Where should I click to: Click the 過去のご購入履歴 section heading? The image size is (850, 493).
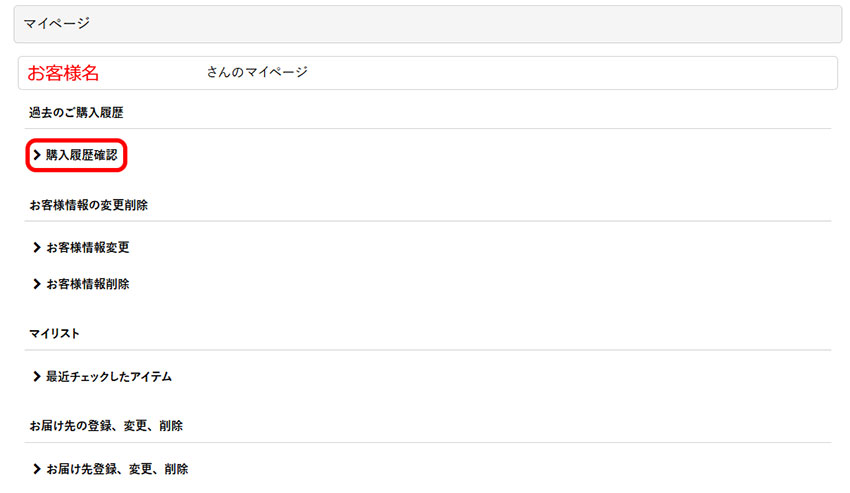coord(76,113)
